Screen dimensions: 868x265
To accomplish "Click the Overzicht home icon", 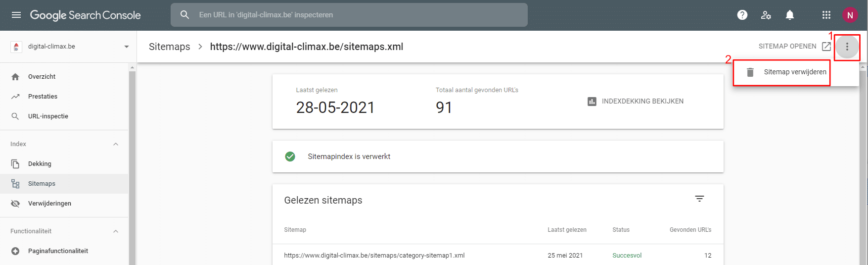I will point(15,77).
